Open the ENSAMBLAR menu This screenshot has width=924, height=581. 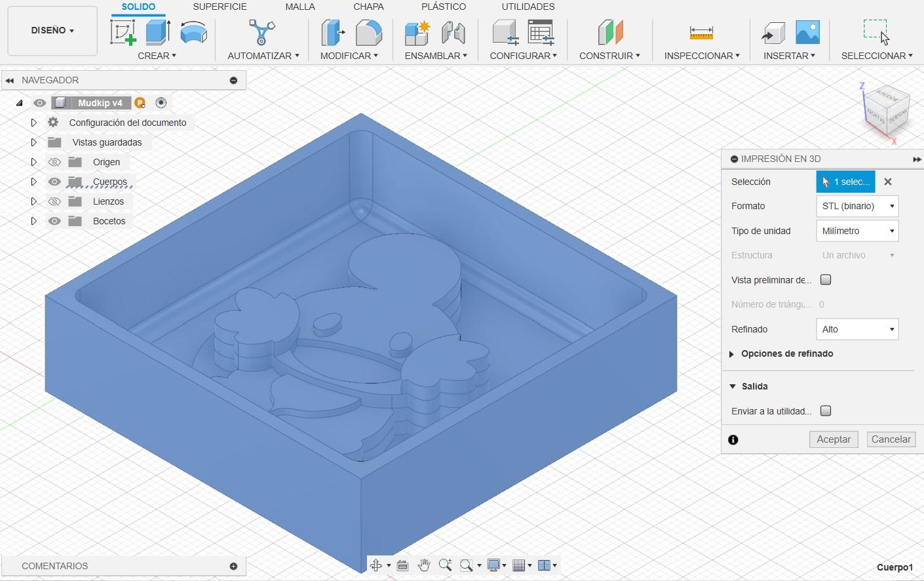436,56
